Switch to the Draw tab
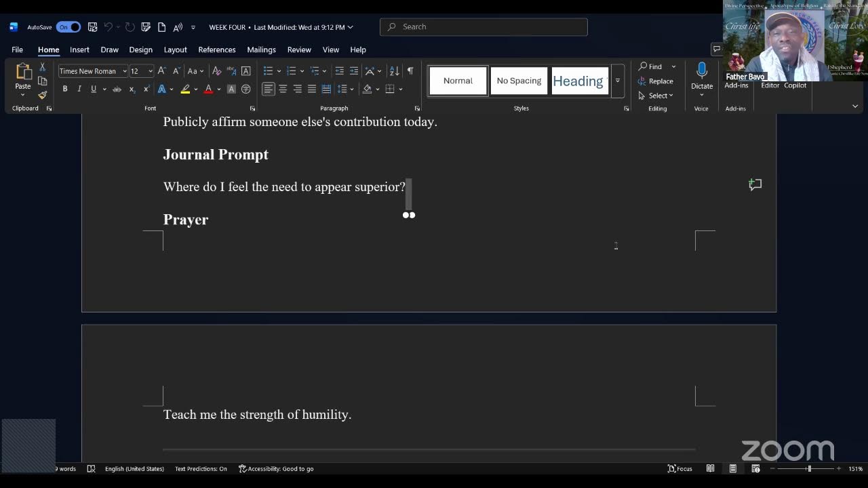The width and height of the screenshot is (868, 488). 109,49
